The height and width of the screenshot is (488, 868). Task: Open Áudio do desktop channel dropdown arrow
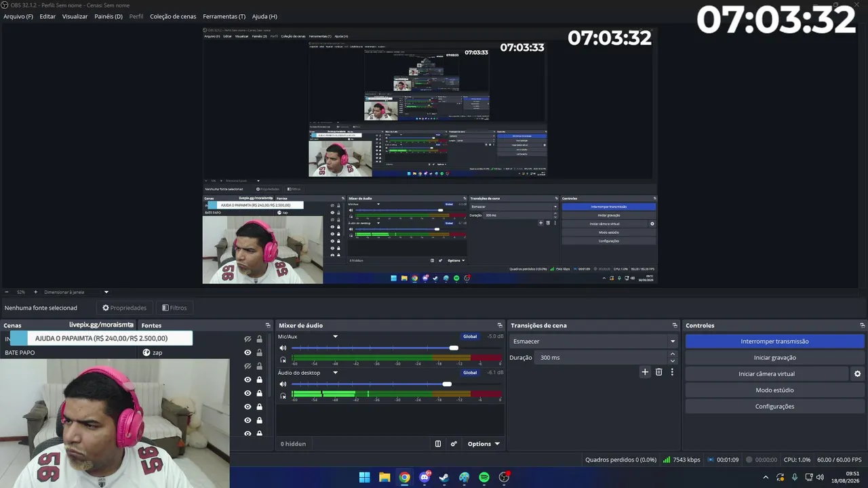(x=335, y=372)
